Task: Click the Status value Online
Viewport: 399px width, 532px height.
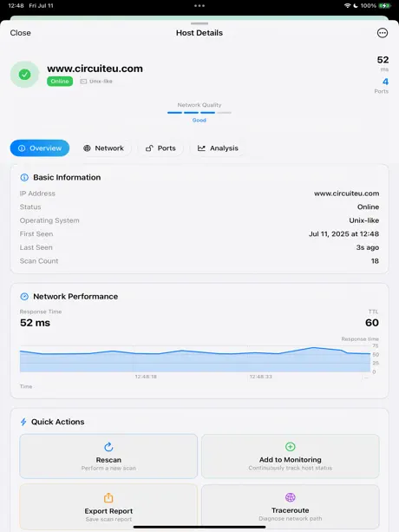Action: pos(368,207)
